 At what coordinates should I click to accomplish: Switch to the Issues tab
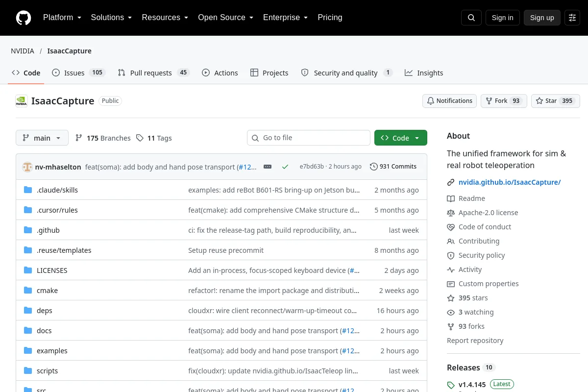point(79,73)
